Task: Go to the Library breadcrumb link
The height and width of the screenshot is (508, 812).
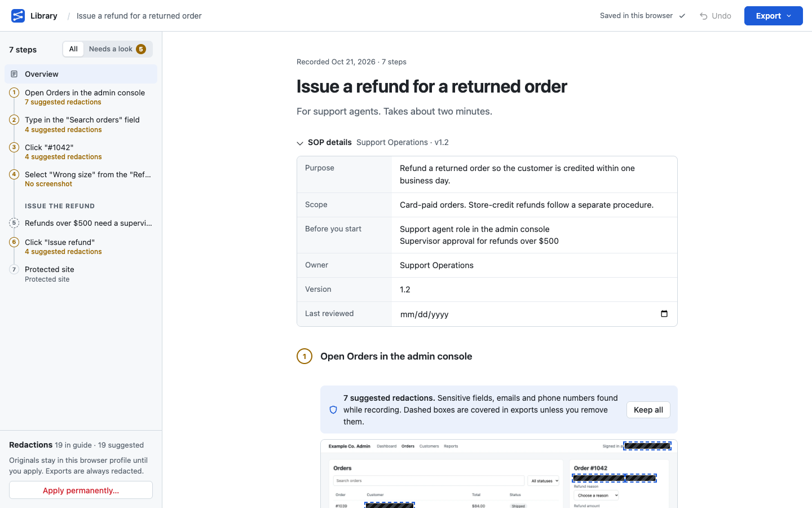Action: pyautogui.click(x=44, y=16)
